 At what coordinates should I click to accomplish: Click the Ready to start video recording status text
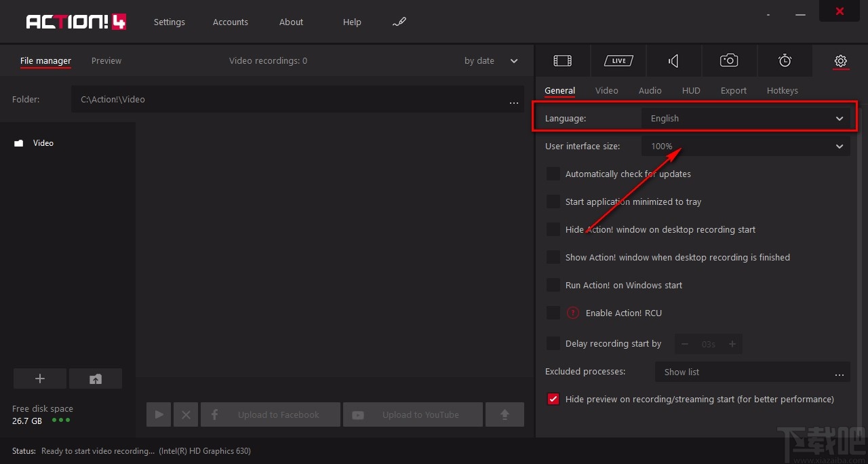pyautogui.click(x=98, y=450)
